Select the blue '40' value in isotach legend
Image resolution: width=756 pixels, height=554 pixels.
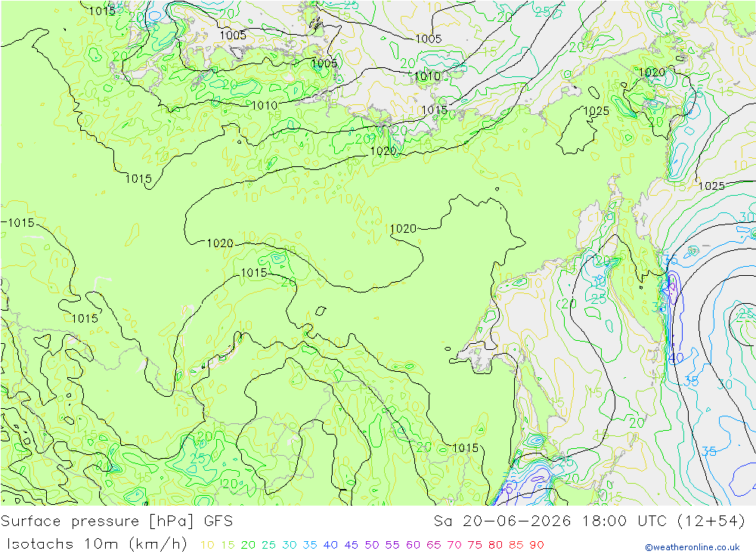[x=330, y=545]
